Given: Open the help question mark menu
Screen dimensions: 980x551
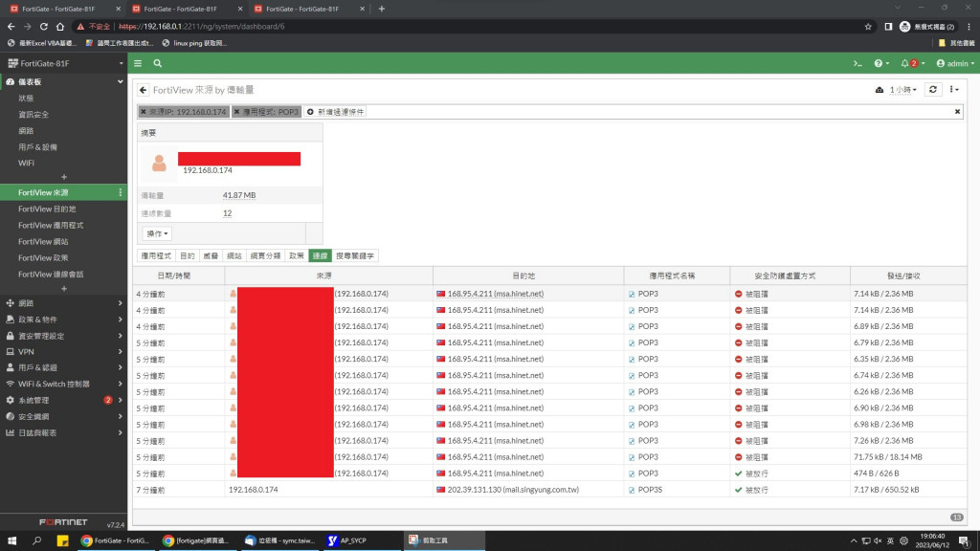Looking at the screenshot, I should pyautogui.click(x=881, y=63).
